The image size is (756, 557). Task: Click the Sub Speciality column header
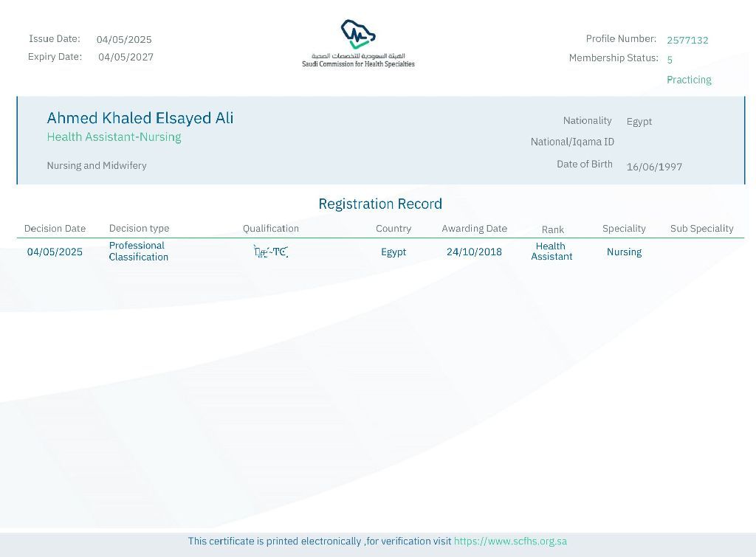(701, 229)
